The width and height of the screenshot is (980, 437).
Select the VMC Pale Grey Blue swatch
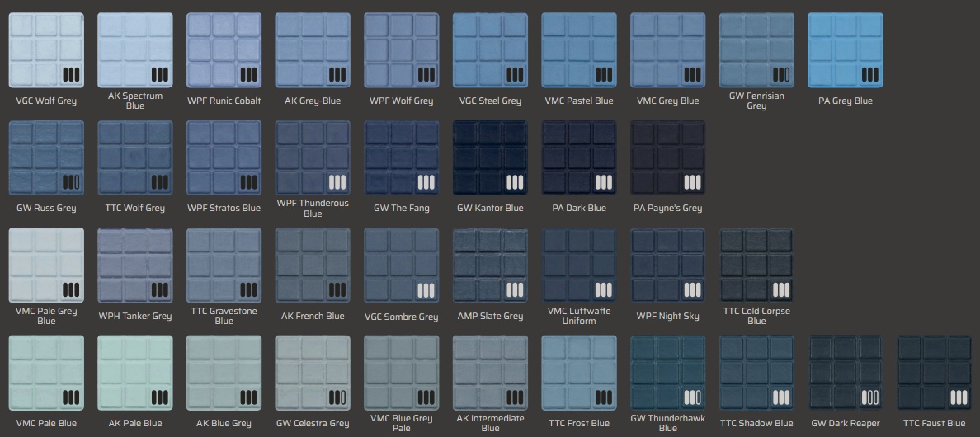click(x=46, y=265)
